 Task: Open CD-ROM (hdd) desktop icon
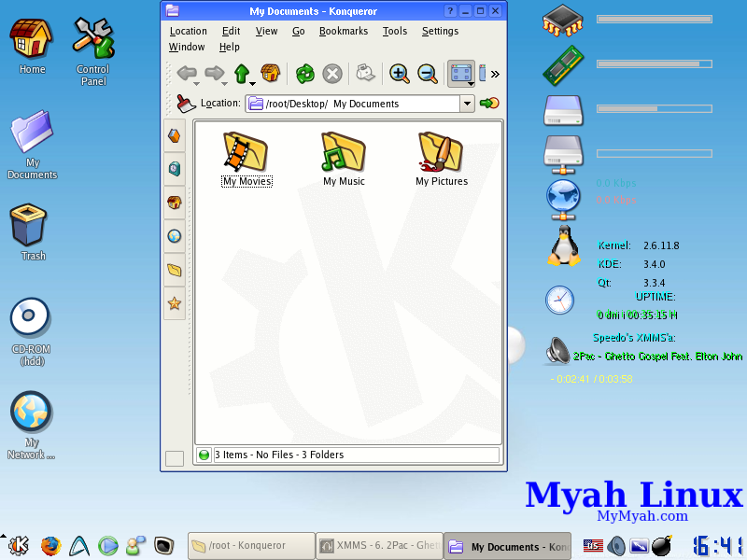pos(31,332)
